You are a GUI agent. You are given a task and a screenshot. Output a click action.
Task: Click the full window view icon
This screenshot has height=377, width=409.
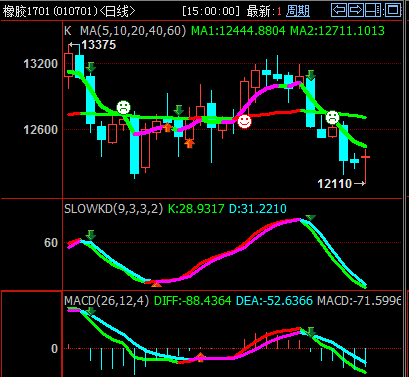(393, 10)
